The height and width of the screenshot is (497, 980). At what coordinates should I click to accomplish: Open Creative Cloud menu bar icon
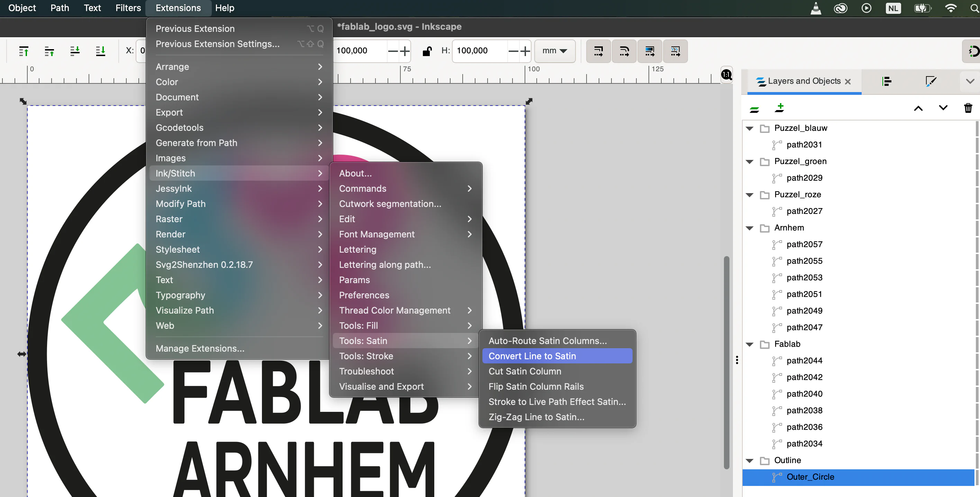pos(841,8)
